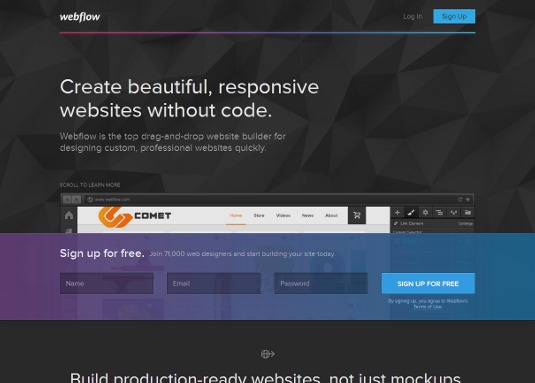Click the webflow logo

coord(80,17)
